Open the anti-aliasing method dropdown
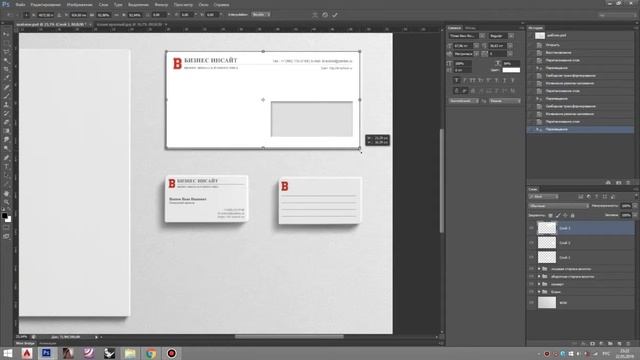The height and width of the screenshot is (360, 640). pos(504,101)
